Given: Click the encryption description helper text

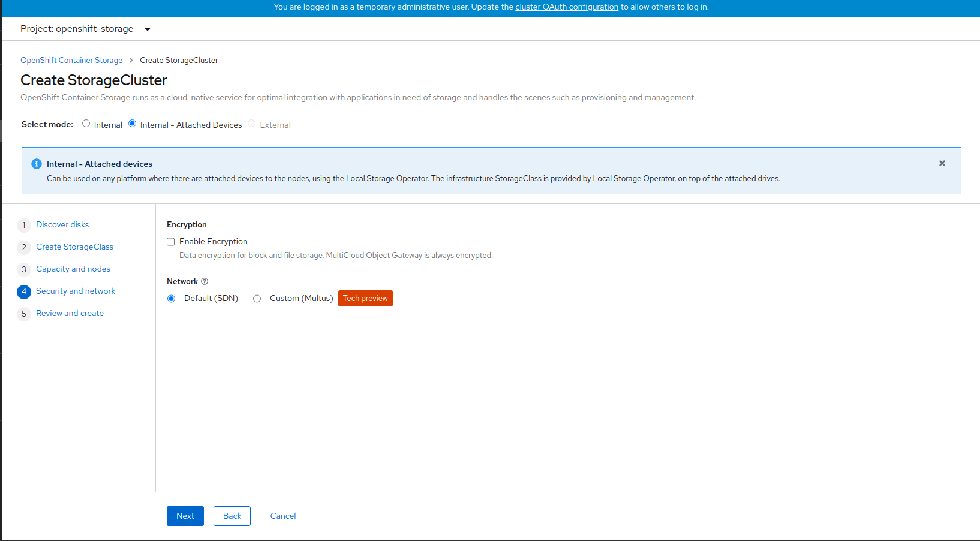Looking at the screenshot, I should [336, 255].
